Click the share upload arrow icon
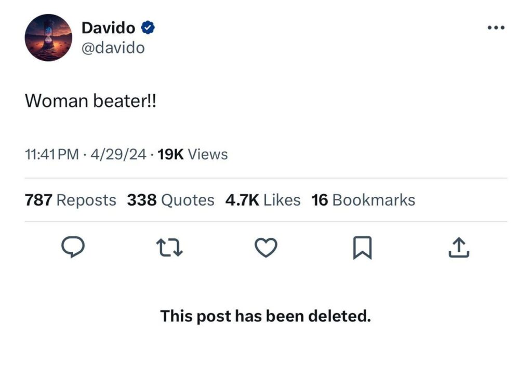The height and width of the screenshot is (392, 532). [x=459, y=249]
